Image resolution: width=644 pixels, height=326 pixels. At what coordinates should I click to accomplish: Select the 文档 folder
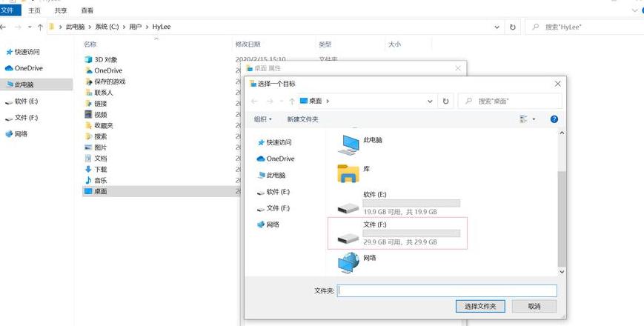96,158
